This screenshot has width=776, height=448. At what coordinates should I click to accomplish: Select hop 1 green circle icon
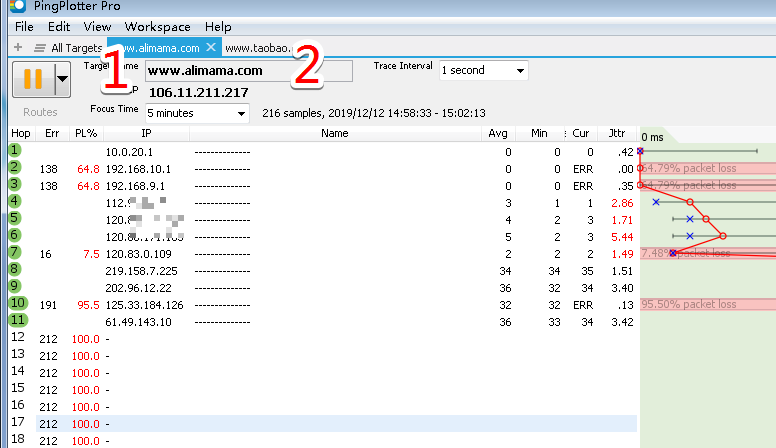click(x=15, y=150)
